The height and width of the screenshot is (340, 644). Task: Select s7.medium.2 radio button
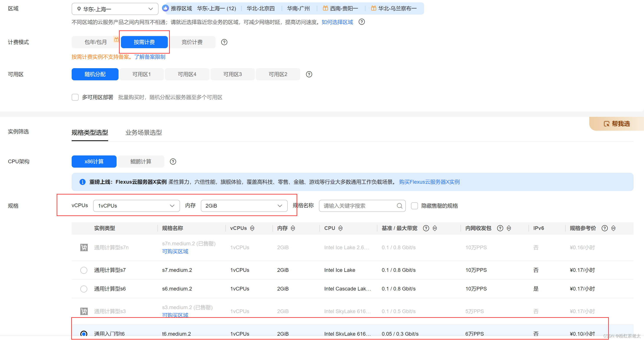pyautogui.click(x=84, y=270)
